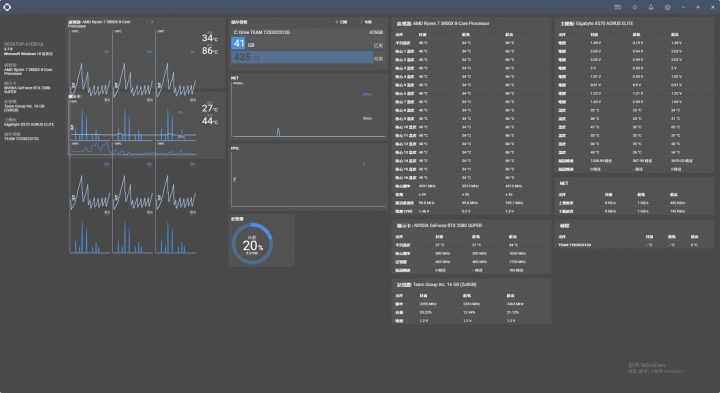
Task: Toggle the 可用 free-space legend dot
Action: [361, 22]
